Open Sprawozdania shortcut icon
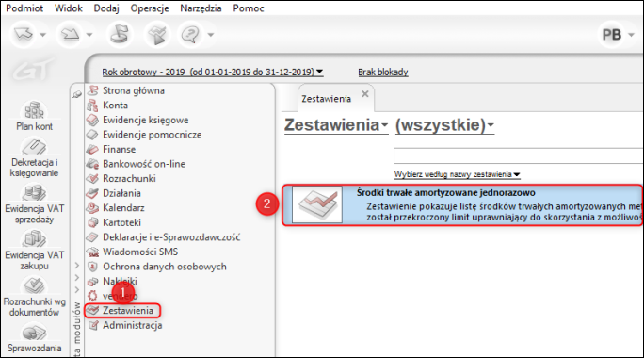 point(35,333)
